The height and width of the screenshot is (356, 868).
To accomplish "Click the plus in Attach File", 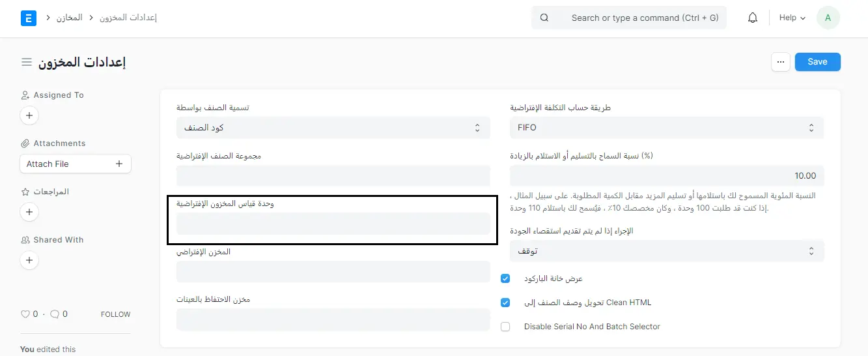I will pyautogui.click(x=119, y=164).
